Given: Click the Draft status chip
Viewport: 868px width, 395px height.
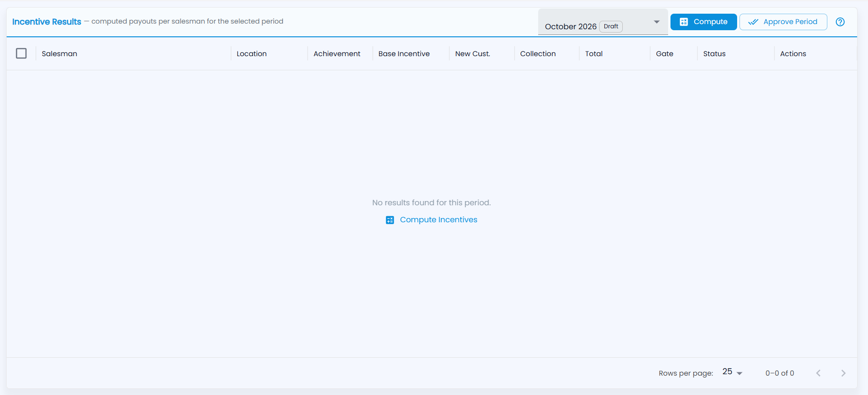Looking at the screenshot, I should (611, 26).
